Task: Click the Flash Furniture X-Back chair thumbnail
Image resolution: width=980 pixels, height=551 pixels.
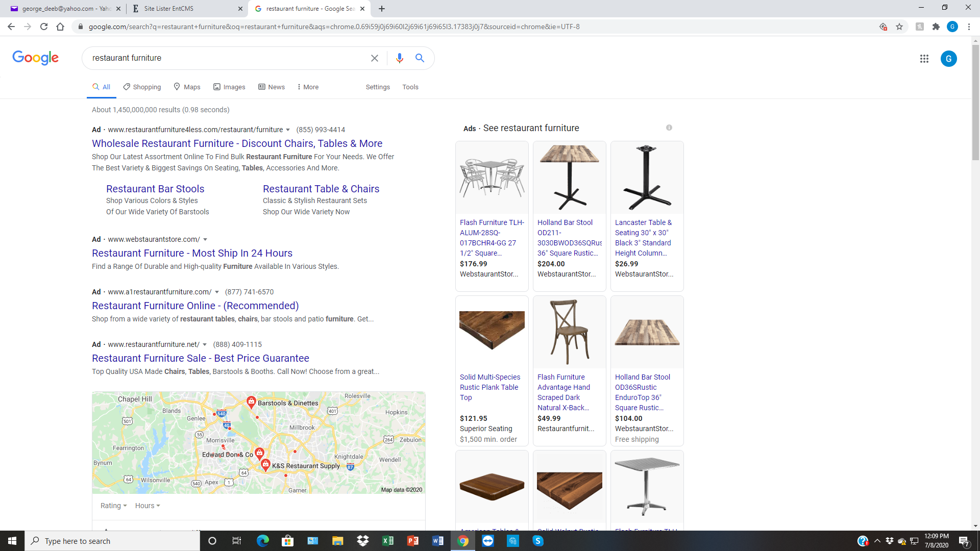Action: (x=569, y=332)
